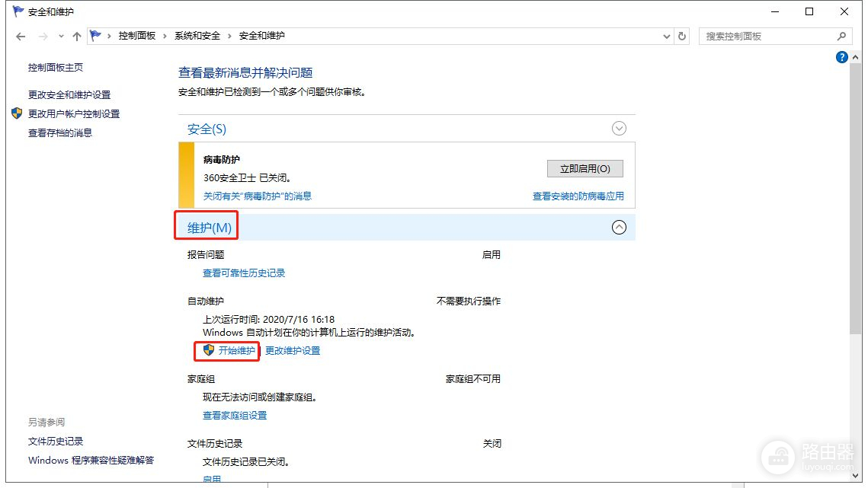This screenshot has width=868, height=488.
Task: Open 查看安装的防病毒应用 link
Action: point(578,196)
